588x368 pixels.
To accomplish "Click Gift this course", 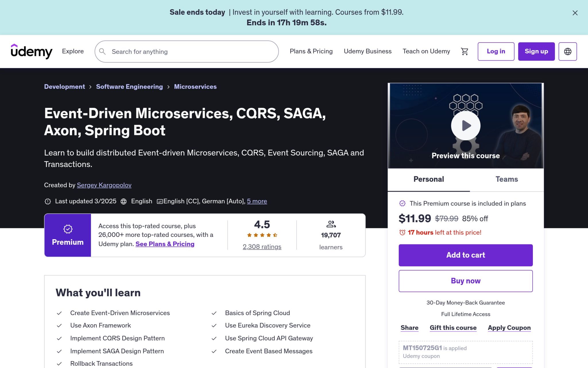I will point(453,328).
